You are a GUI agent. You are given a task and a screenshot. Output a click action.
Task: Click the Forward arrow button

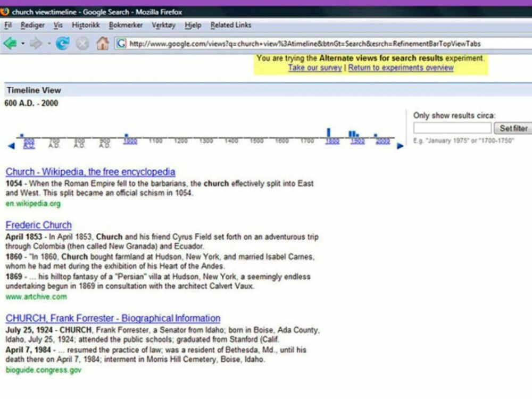36,44
